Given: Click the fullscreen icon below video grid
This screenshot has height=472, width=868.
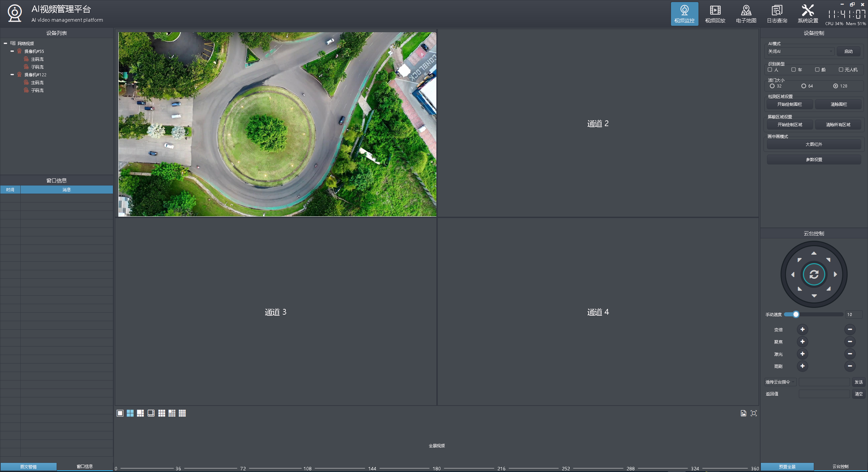Looking at the screenshot, I should click(x=754, y=413).
